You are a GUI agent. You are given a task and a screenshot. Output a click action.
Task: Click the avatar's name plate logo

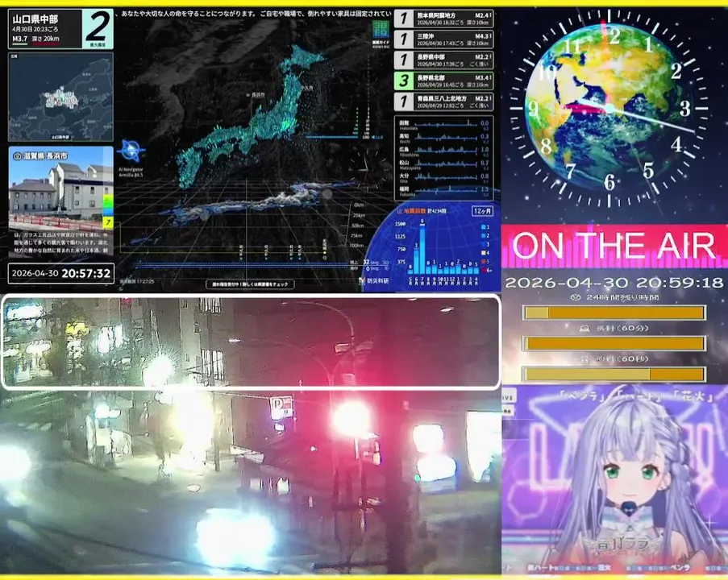[620, 545]
